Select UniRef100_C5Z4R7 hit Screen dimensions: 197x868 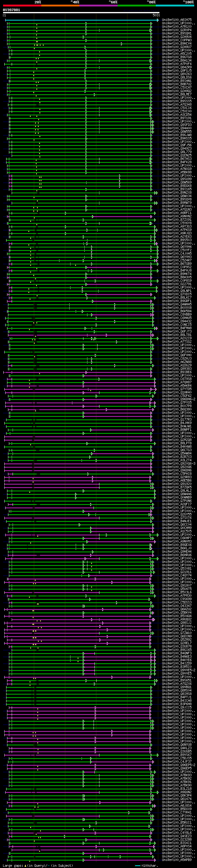[x=177, y=260]
